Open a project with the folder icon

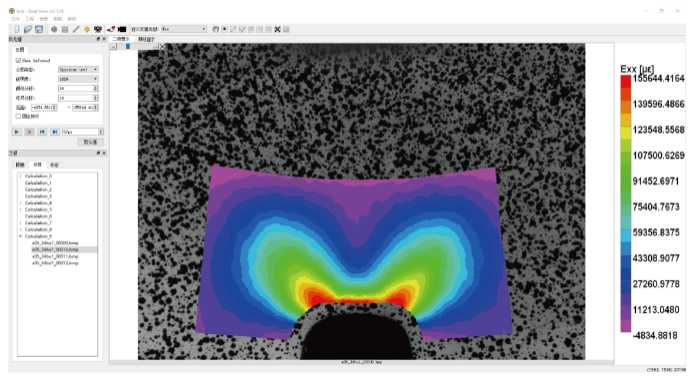28,29
